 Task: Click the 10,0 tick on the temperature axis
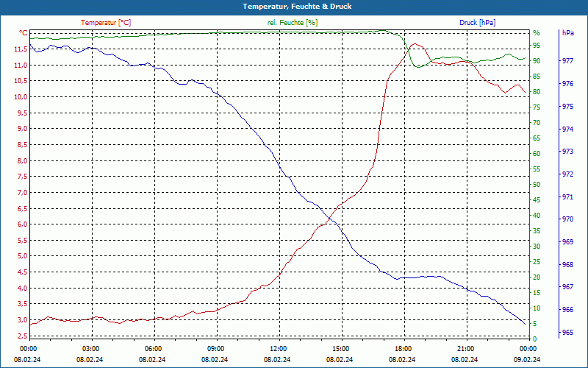point(21,97)
